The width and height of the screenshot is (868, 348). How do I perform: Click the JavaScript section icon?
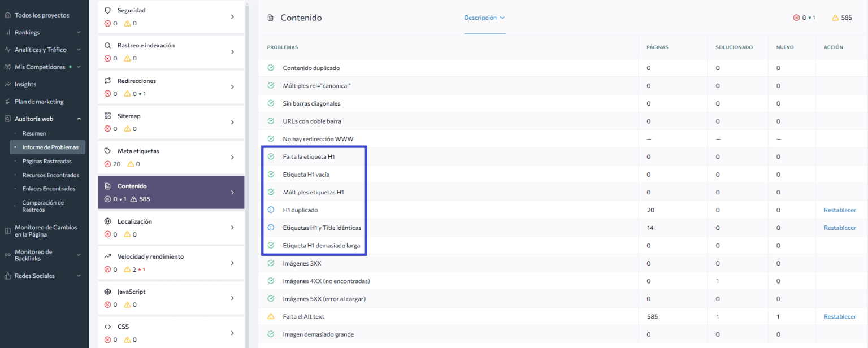(108, 291)
